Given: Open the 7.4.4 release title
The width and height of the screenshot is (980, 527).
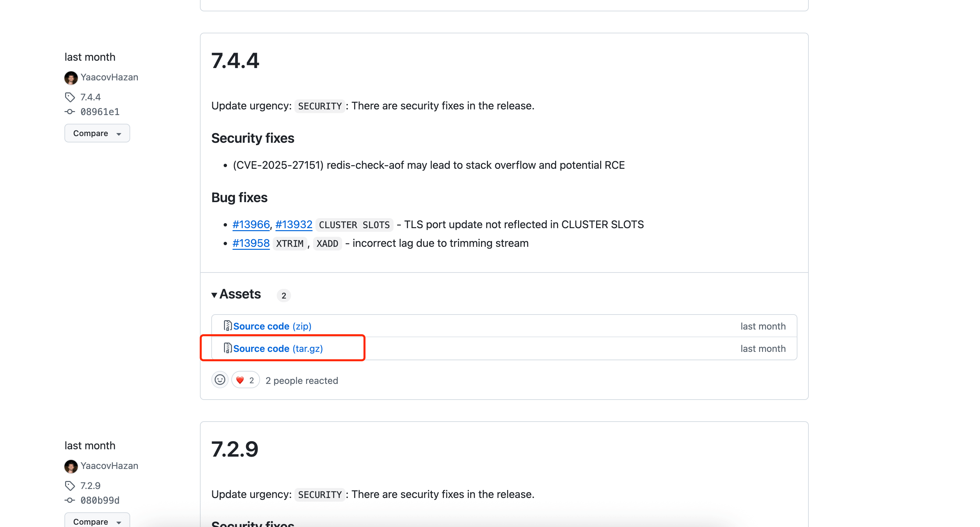Looking at the screenshot, I should point(235,61).
